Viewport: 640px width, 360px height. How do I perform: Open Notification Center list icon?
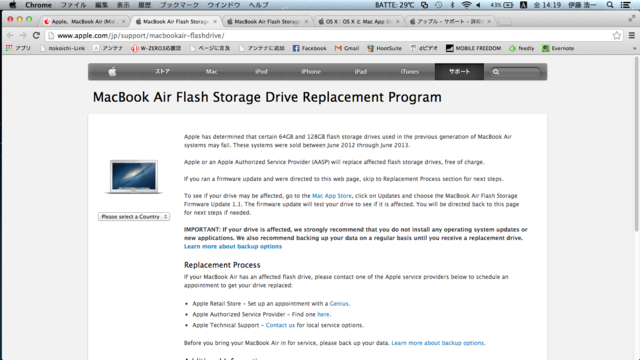(x=625, y=5)
